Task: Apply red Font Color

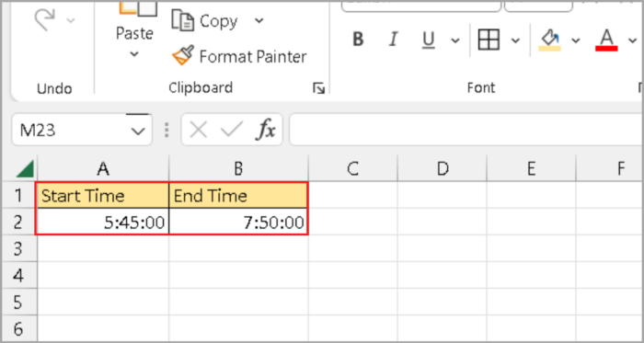Action: pyautogui.click(x=606, y=40)
